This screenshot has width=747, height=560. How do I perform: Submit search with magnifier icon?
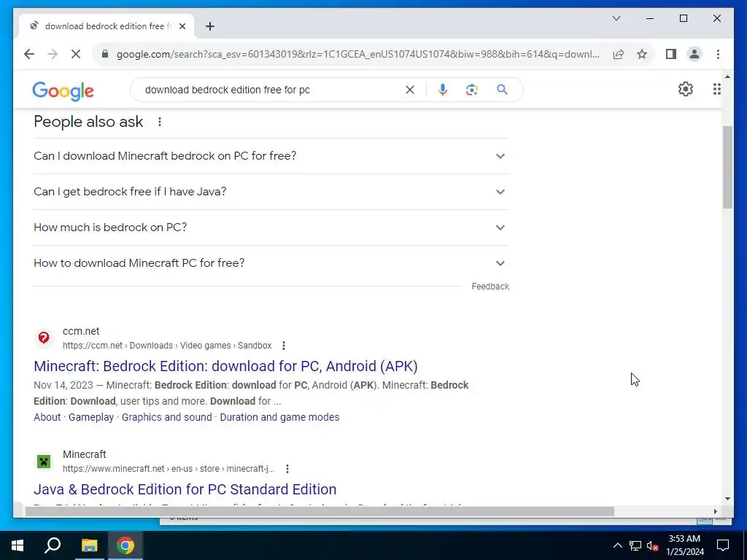502,90
